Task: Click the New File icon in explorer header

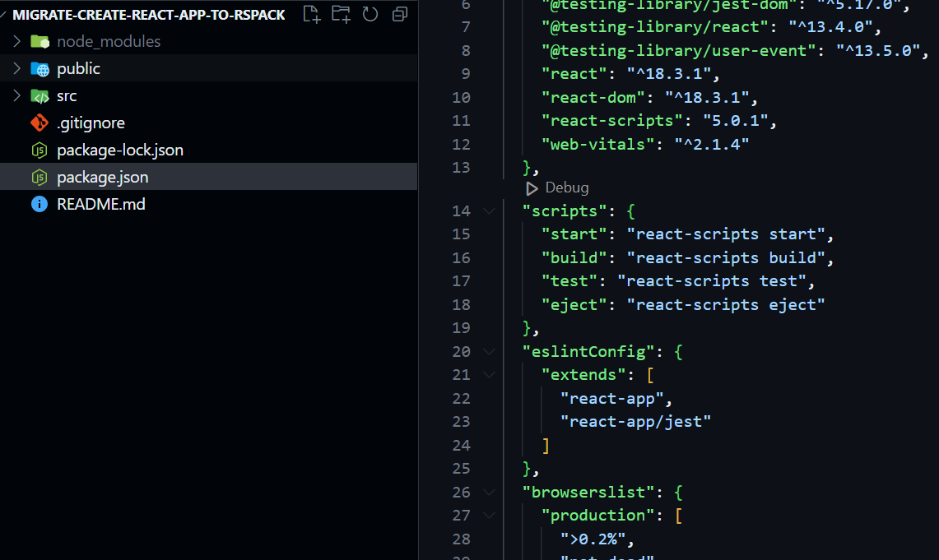Action: pos(311,14)
